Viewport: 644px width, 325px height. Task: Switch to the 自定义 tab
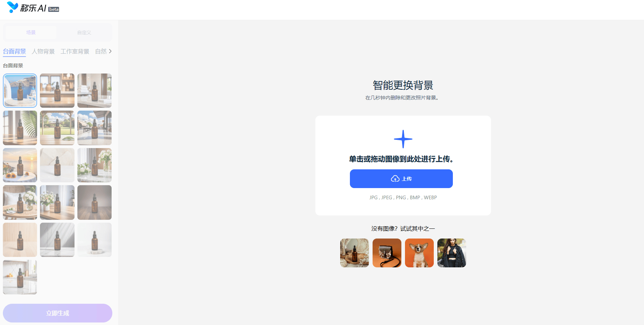point(84,32)
